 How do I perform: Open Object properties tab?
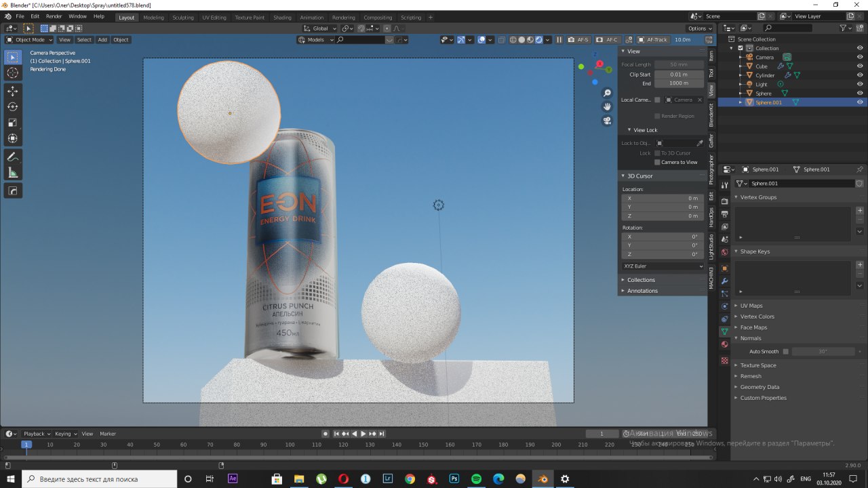(x=724, y=268)
